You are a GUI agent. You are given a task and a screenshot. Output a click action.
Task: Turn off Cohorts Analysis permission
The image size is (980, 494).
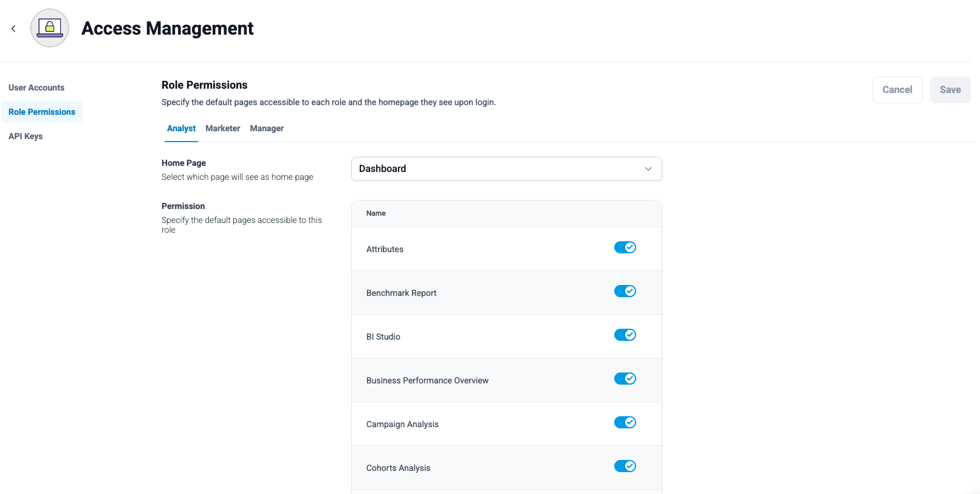pos(625,466)
